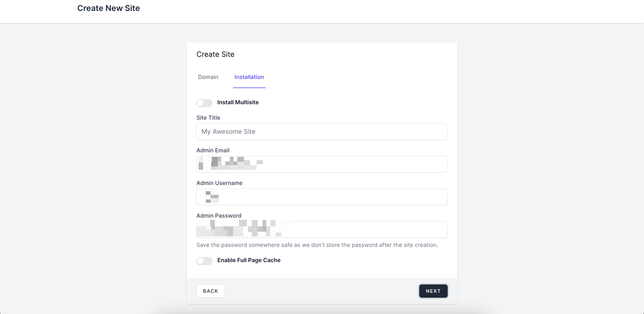Click the Admin Email label
644x314 pixels.
coord(213,150)
